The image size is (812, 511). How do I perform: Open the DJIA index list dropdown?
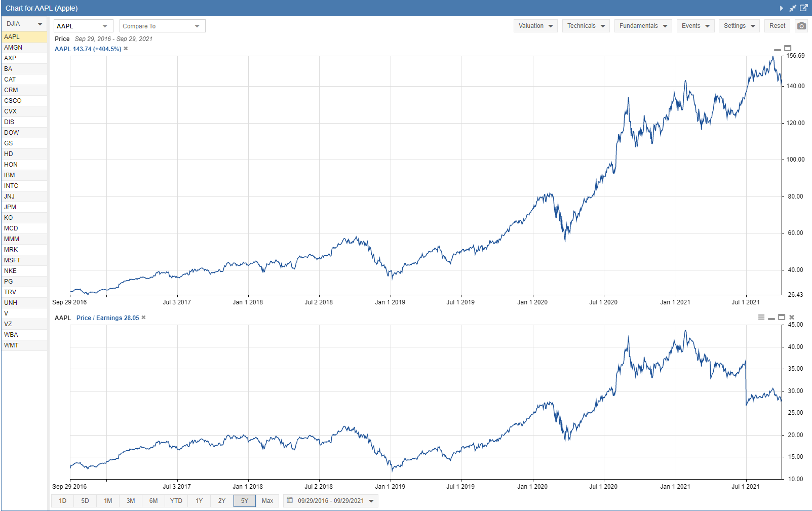pyautogui.click(x=24, y=24)
